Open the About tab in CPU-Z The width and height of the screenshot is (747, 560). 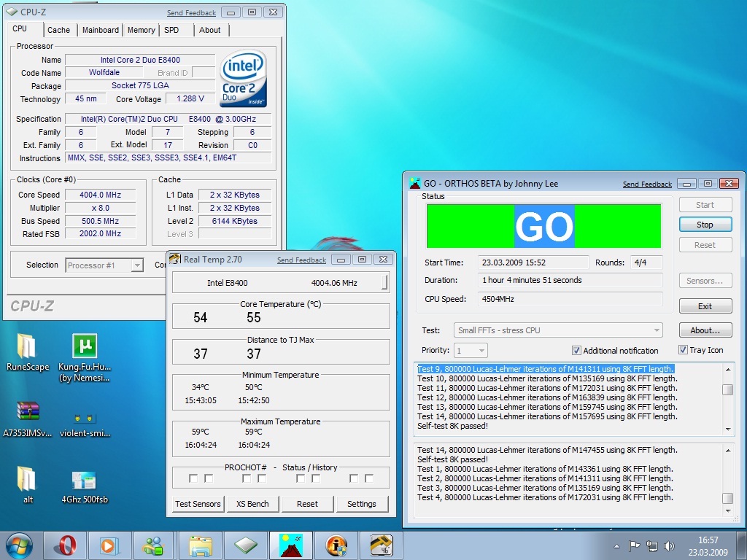point(209,30)
